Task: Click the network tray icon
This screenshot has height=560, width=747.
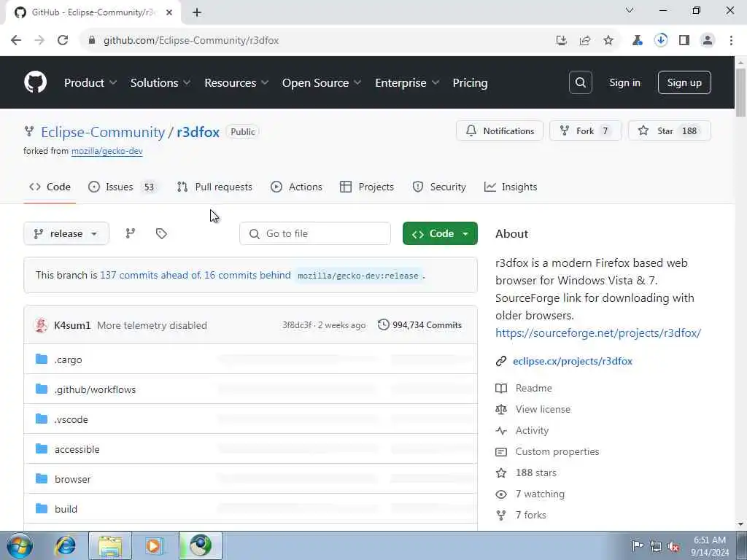Action: click(x=656, y=546)
